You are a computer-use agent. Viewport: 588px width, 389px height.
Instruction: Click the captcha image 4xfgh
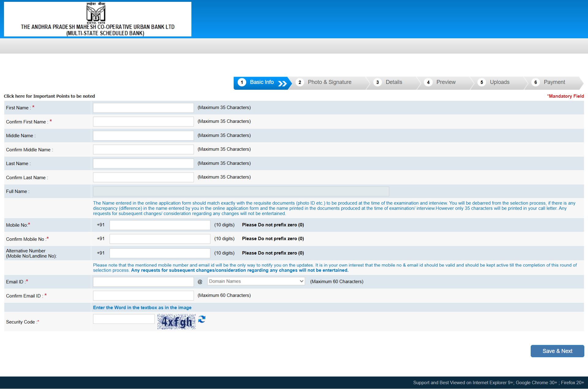(176, 322)
